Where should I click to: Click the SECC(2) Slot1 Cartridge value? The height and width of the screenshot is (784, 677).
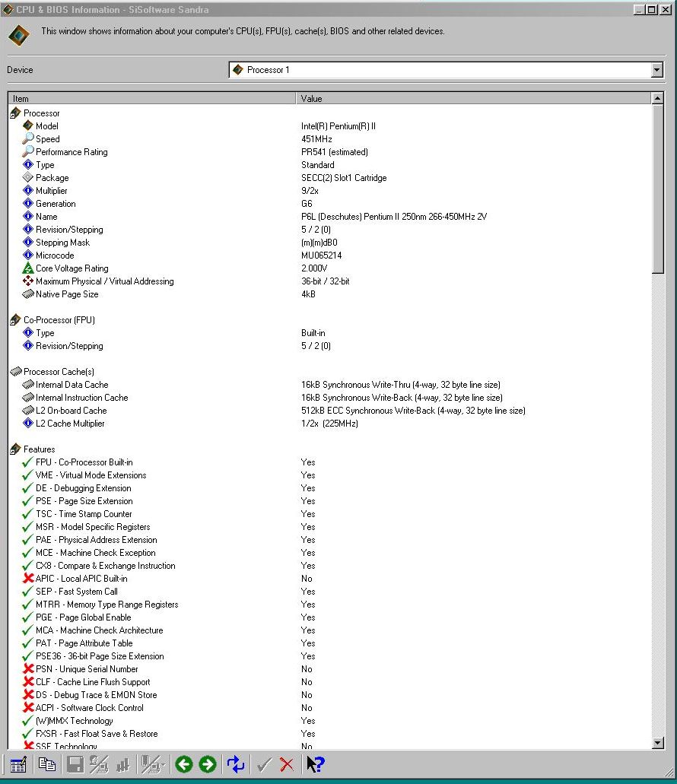(x=344, y=178)
